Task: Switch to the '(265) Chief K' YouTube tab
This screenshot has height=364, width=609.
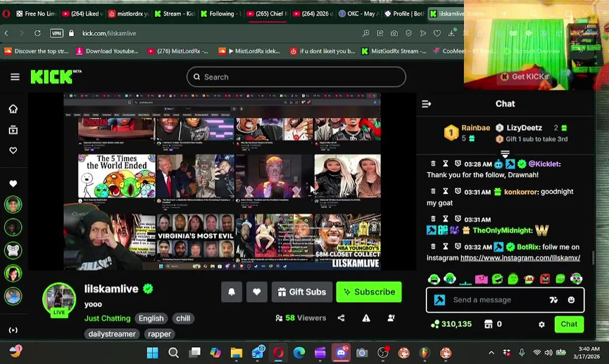Action: pos(267,14)
